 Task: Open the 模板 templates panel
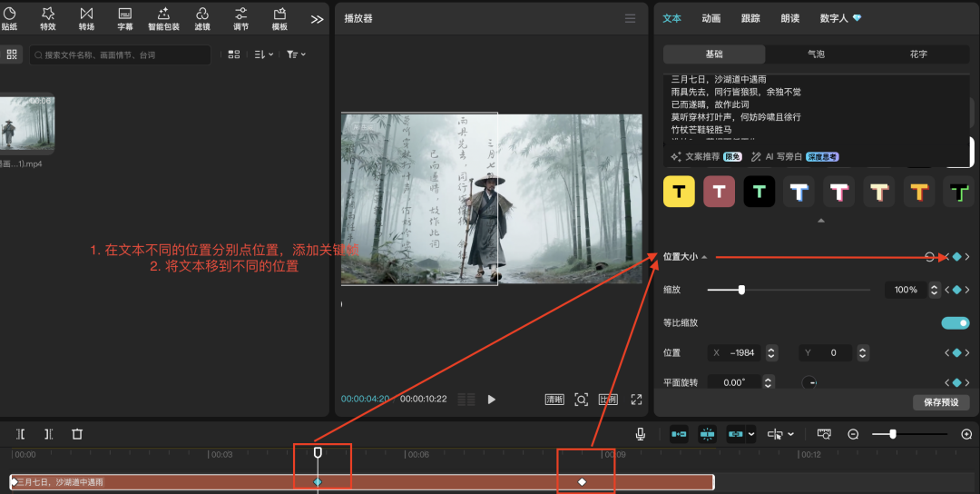coord(279,19)
